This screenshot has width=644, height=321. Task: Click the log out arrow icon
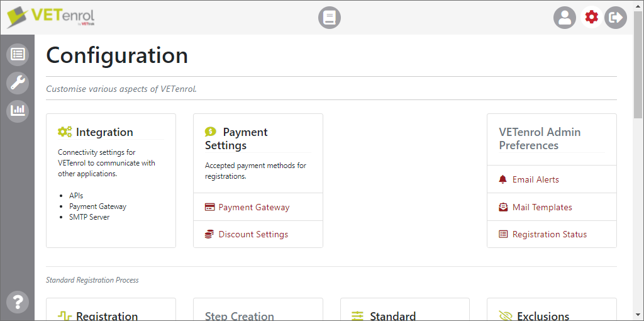pos(616,18)
